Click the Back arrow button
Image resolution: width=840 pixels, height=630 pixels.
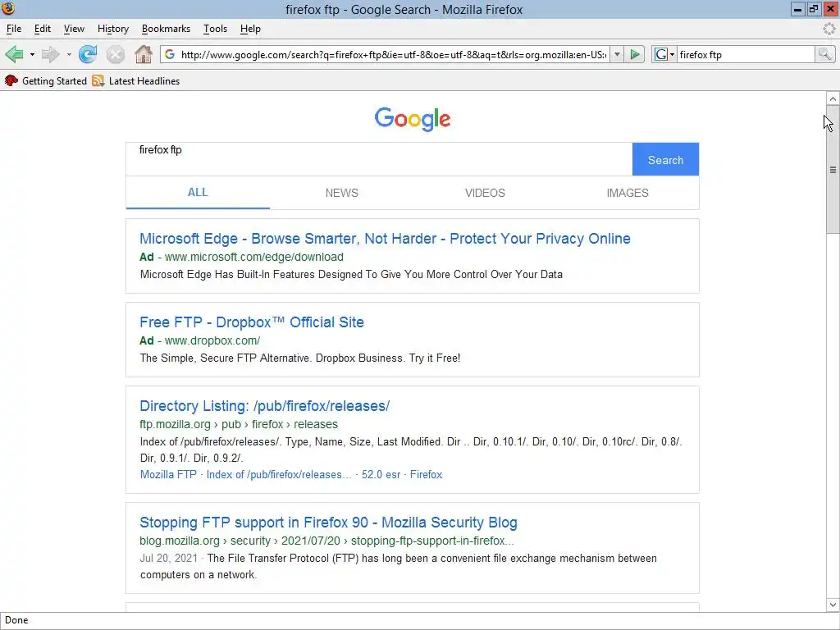[x=14, y=54]
